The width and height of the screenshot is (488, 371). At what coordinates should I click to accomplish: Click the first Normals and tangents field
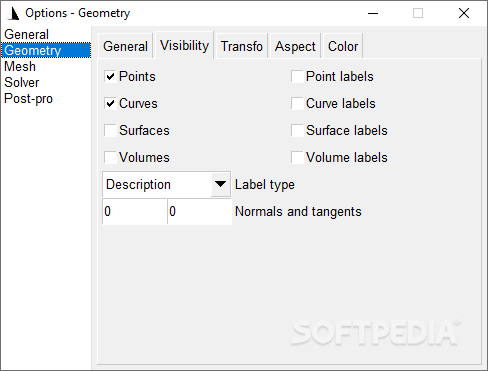(x=134, y=211)
